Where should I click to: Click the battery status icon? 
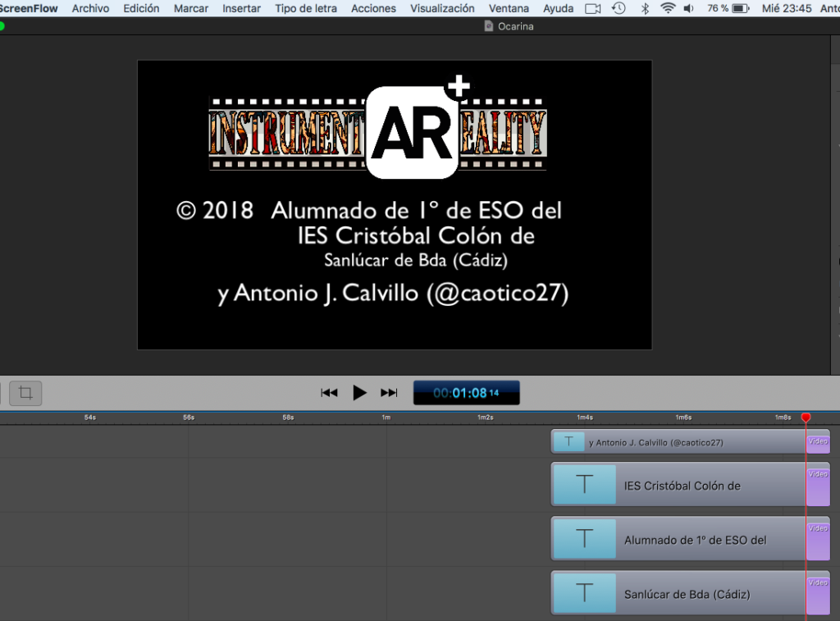pos(741,8)
